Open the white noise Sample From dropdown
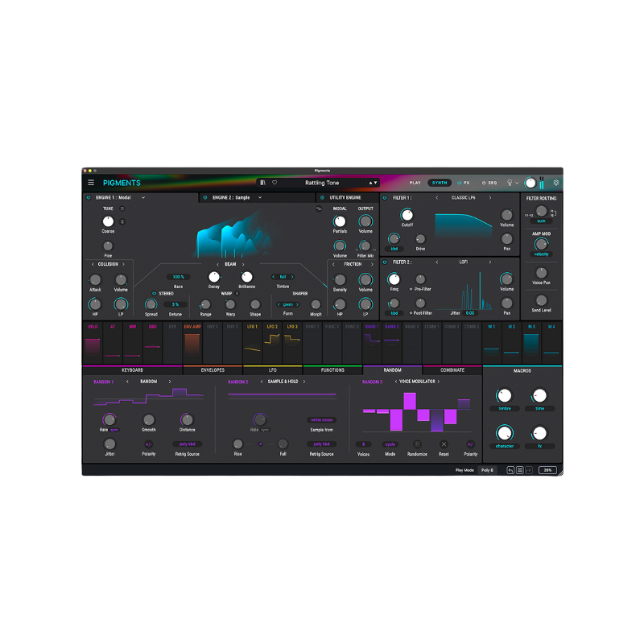Viewport: 644px width, 644px height. point(322,419)
